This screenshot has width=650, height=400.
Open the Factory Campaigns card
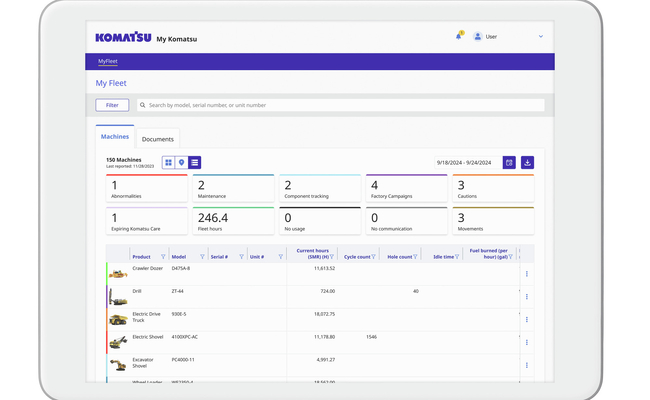(x=407, y=188)
